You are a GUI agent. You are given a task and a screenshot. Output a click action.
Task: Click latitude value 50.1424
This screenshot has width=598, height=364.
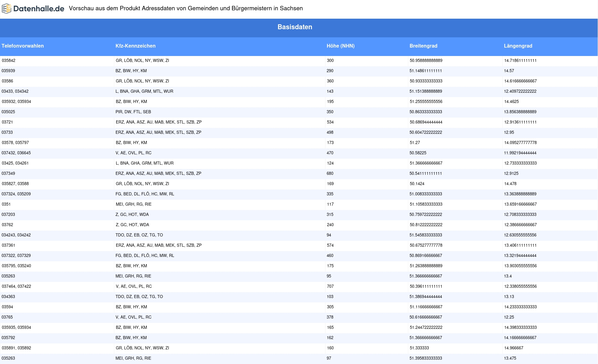click(x=417, y=184)
